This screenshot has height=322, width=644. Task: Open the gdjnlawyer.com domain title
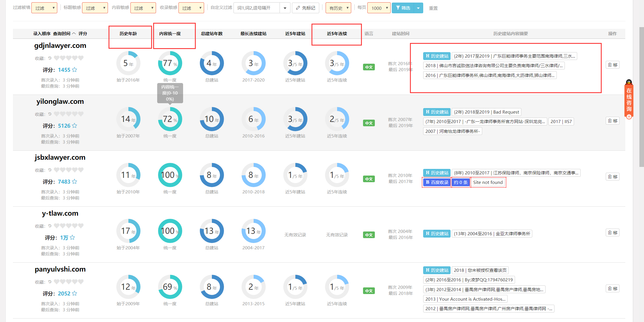tap(60, 46)
